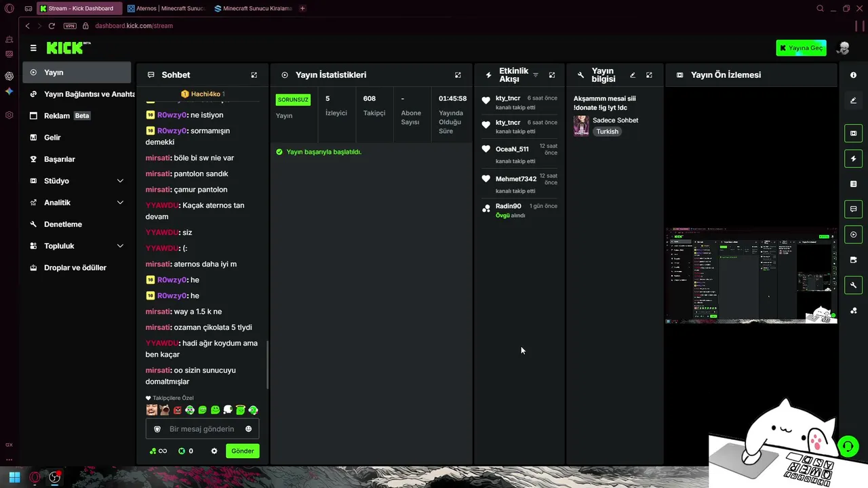
Task: Toggle the stream preview widget button
Action: [x=853, y=134]
